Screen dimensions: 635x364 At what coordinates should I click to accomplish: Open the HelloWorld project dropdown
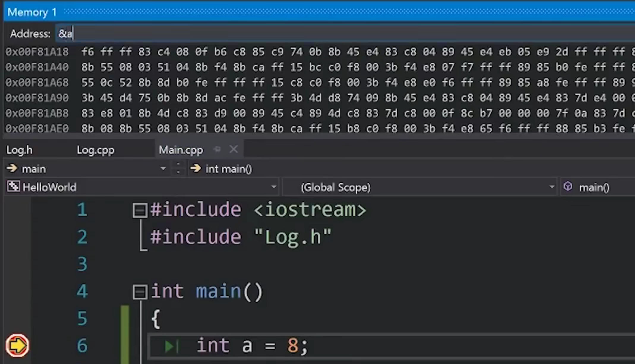click(274, 187)
